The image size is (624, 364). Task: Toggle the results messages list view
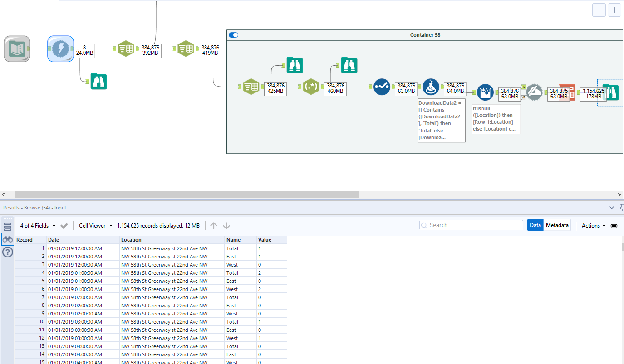tap(8, 227)
